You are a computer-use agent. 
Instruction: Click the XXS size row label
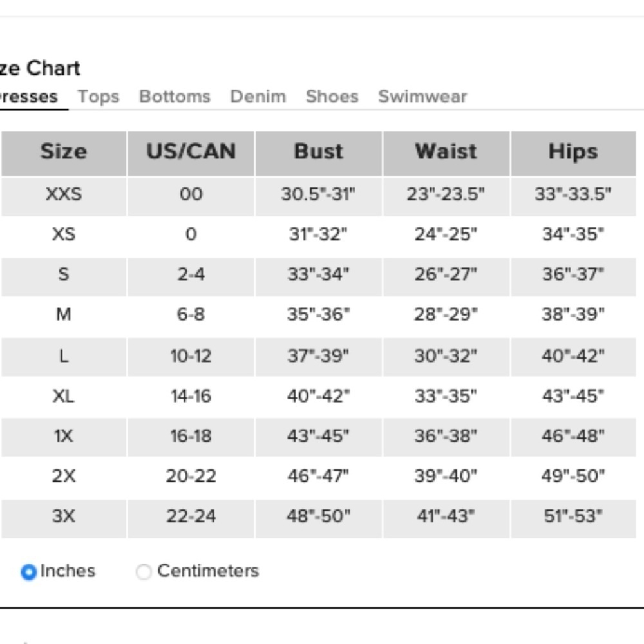(64, 194)
